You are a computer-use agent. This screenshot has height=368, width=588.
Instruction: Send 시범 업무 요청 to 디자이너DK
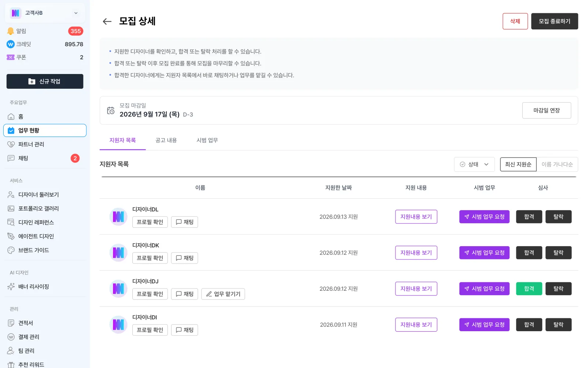click(484, 253)
